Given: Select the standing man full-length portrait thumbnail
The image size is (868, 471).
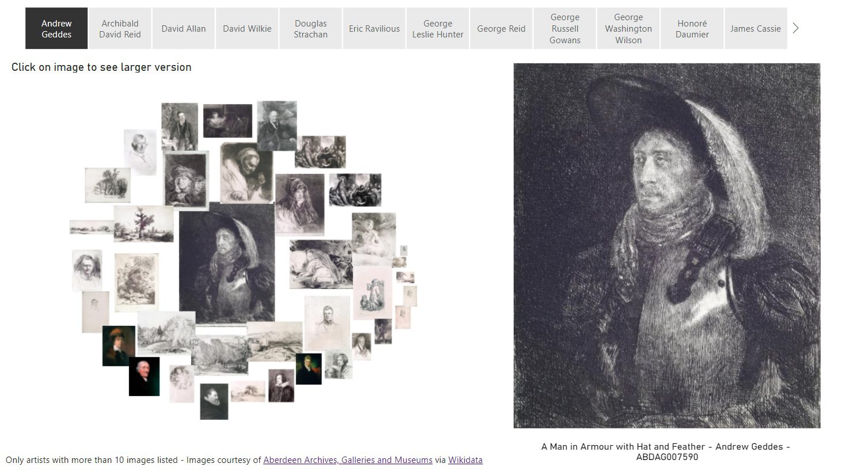Looking at the screenshot, I should (180, 127).
